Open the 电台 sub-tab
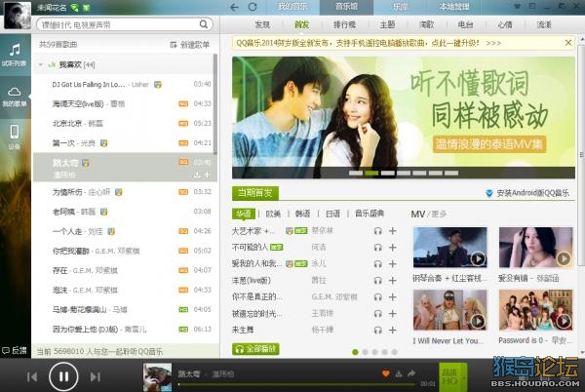Screen dimensions: 585x392 click(x=466, y=24)
